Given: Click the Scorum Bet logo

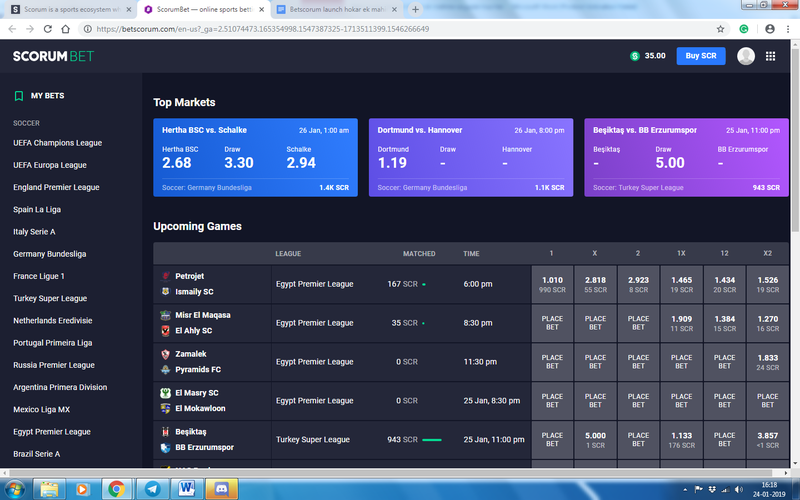Looking at the screenshot, I should tap(54, 56).
